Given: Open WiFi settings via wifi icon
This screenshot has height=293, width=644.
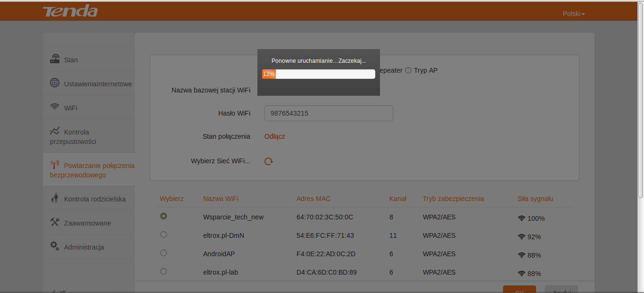Looking at the screenshot, I should click(55, 107).
